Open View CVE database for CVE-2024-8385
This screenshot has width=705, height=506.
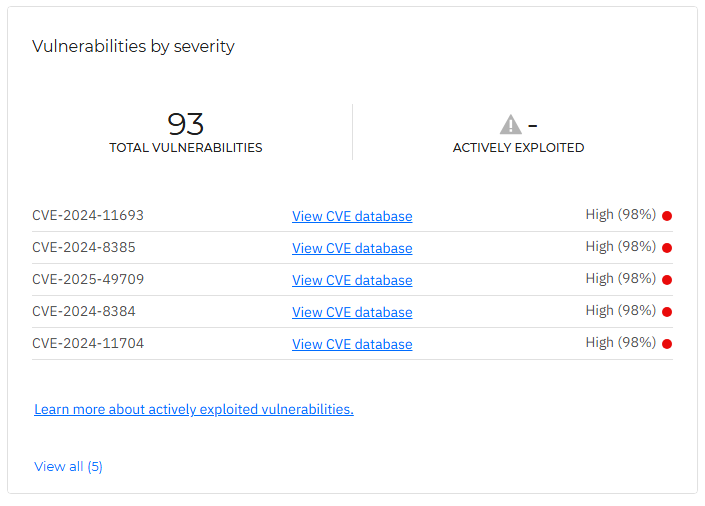pos(352,248)
